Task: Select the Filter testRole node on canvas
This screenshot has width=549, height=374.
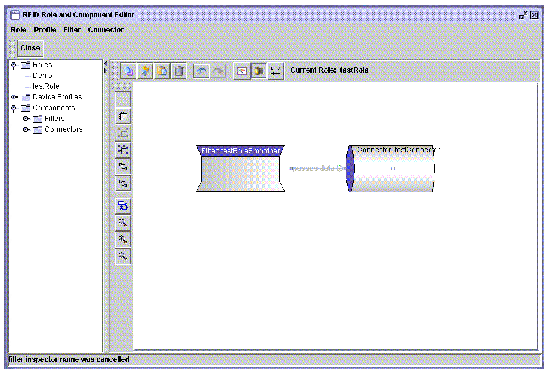Action: coord(241,169)
